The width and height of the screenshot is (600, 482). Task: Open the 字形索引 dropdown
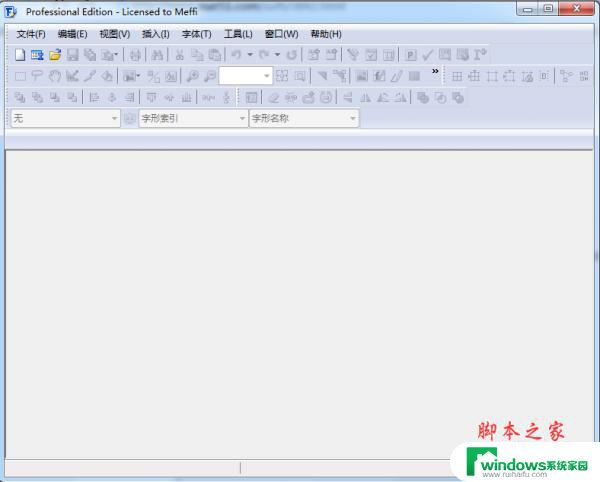pos(193,118)
